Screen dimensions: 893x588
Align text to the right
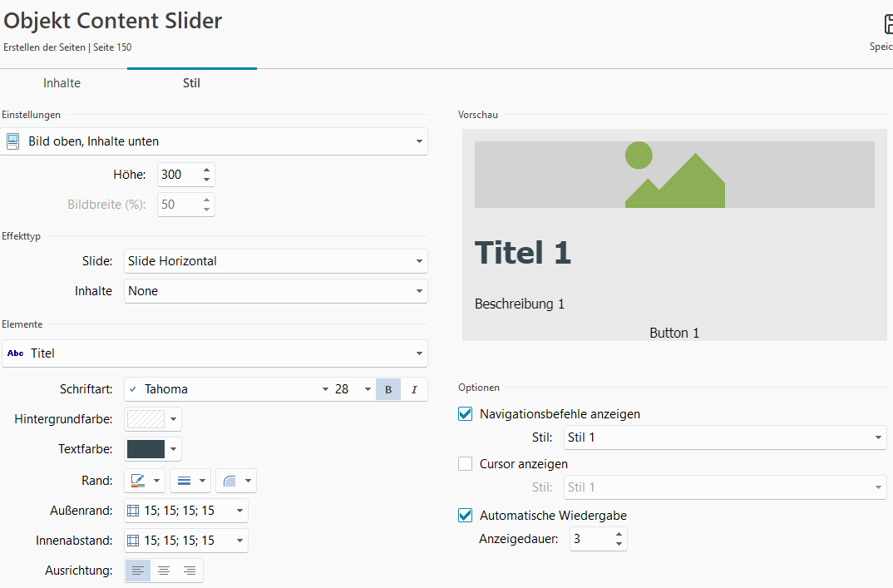click(190, 571)
